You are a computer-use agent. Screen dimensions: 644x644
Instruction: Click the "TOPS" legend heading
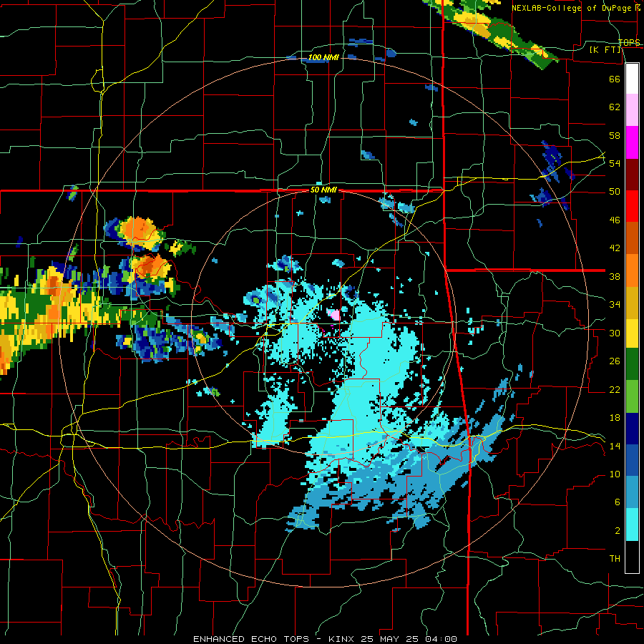629,43
